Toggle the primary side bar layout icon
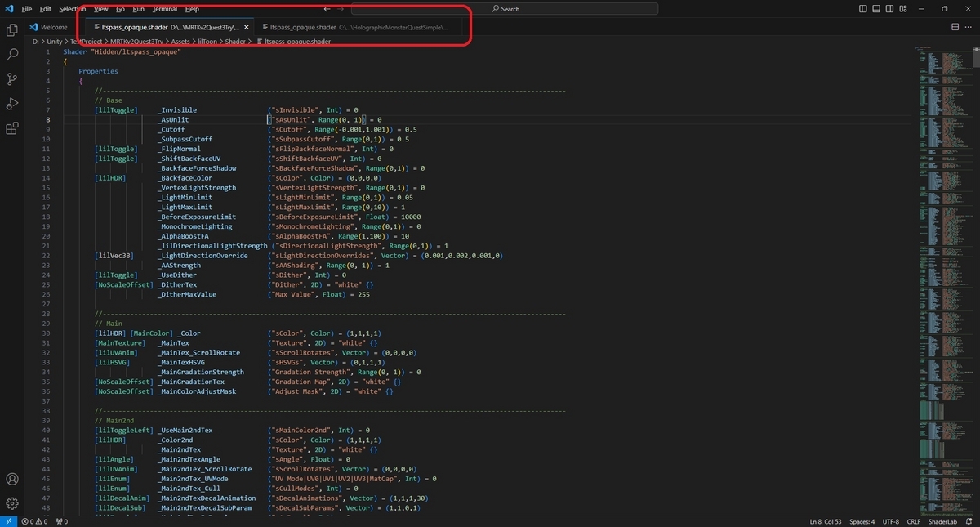The image size is (980, 527). [x=863, y=8]
